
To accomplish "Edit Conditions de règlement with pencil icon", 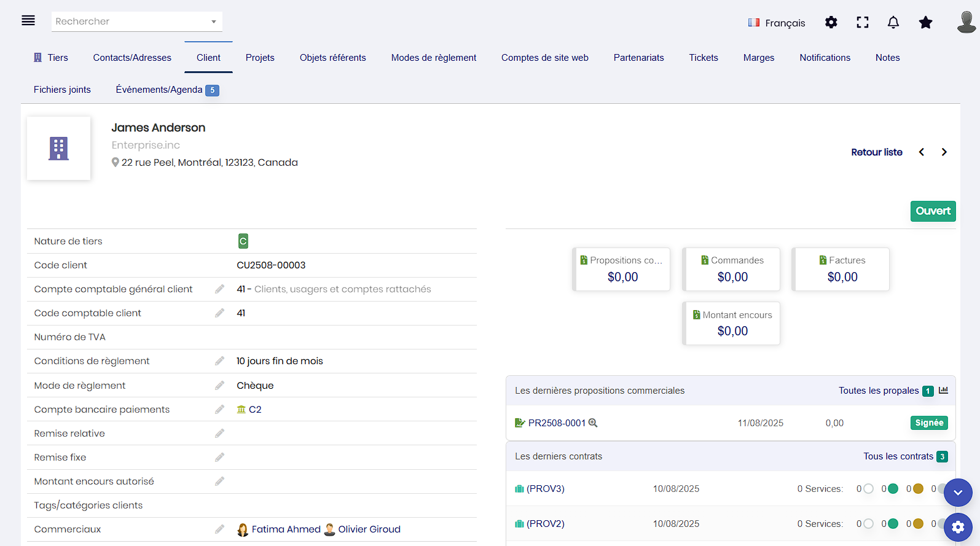I will pyautogui.click(x=219, y=361).
